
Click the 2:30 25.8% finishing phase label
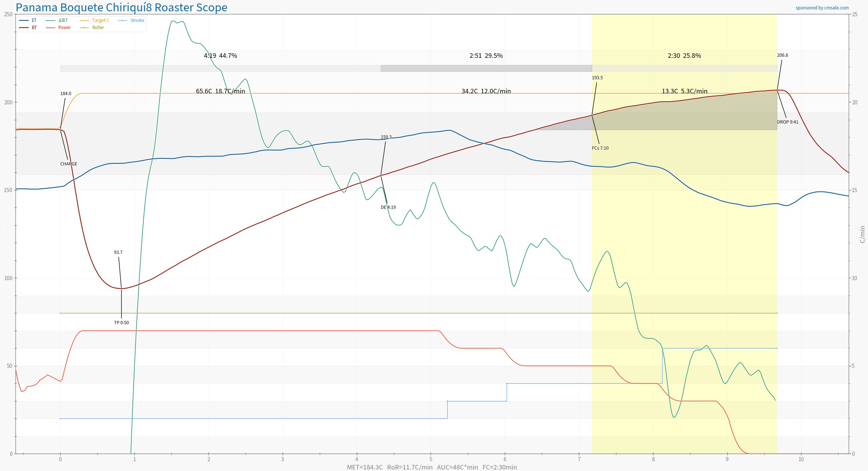tap(684, 56)
